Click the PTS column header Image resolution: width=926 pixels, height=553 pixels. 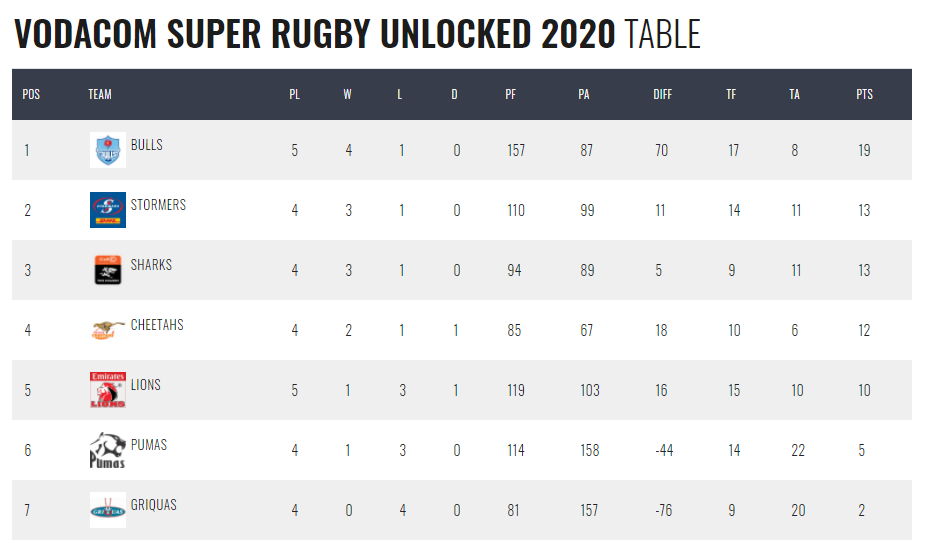coord(864,95)
